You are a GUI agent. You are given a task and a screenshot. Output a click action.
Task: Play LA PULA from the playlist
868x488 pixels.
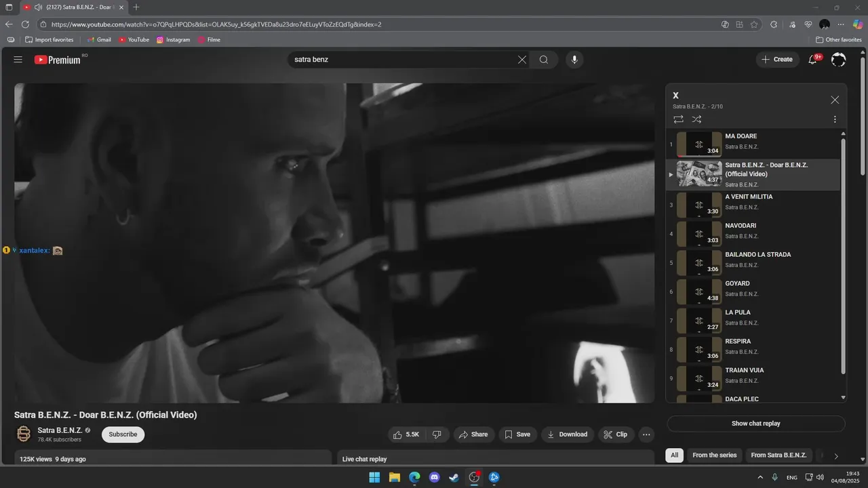(x=753, y=321)
